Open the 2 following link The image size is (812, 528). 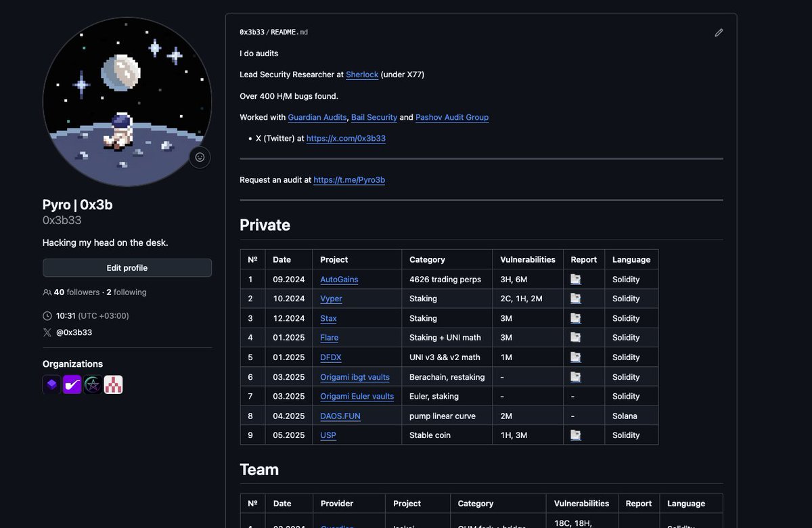pyautogui.click(x=127, y=292)
